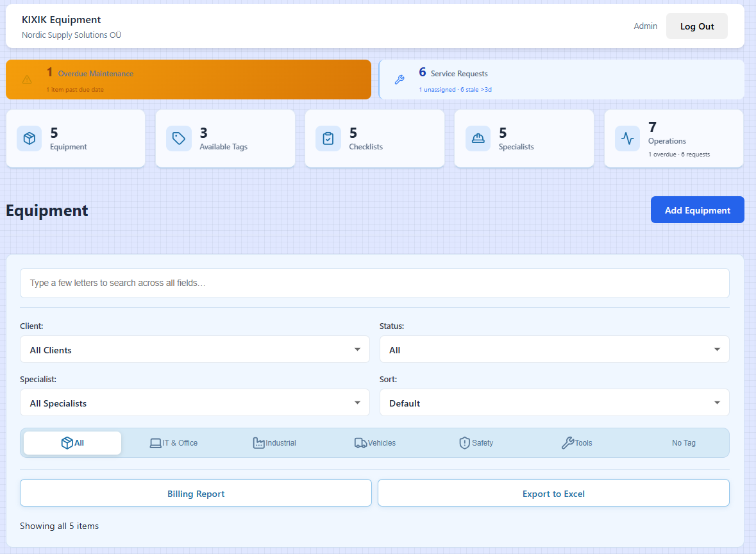Viewport: 756px width, 554px height.
Task: Click the wrench icon in Service Requests banner
Action: [399, 80]
